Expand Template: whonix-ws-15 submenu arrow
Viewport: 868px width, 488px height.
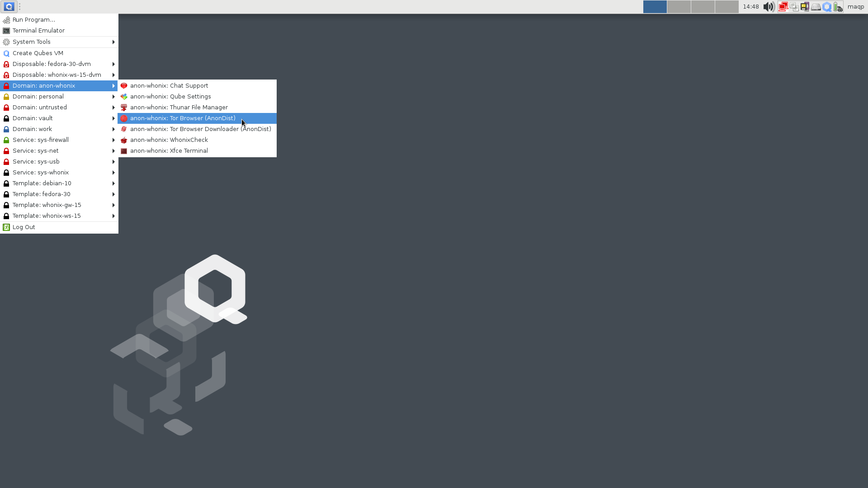click(113, 216)
